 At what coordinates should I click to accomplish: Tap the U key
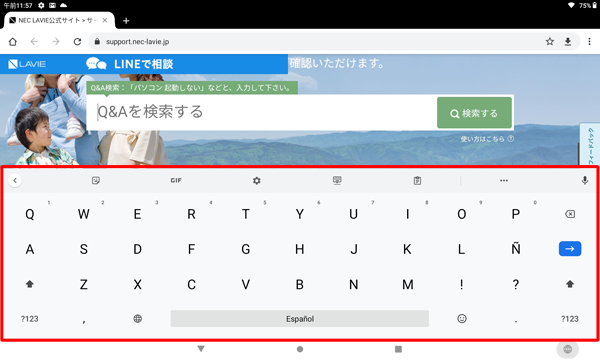(x=354, y=214)
